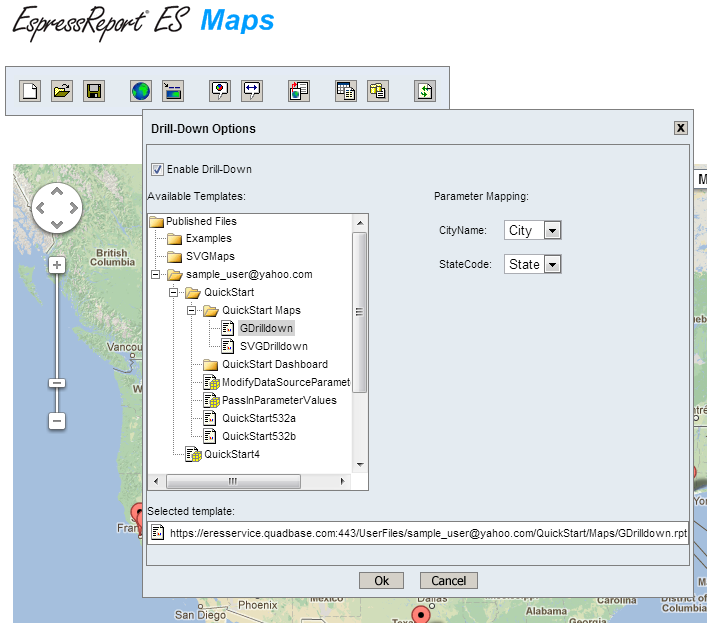Click the drill-down documents toolbar icon
The image size is (707, 623).
click(x=299, y=91)
